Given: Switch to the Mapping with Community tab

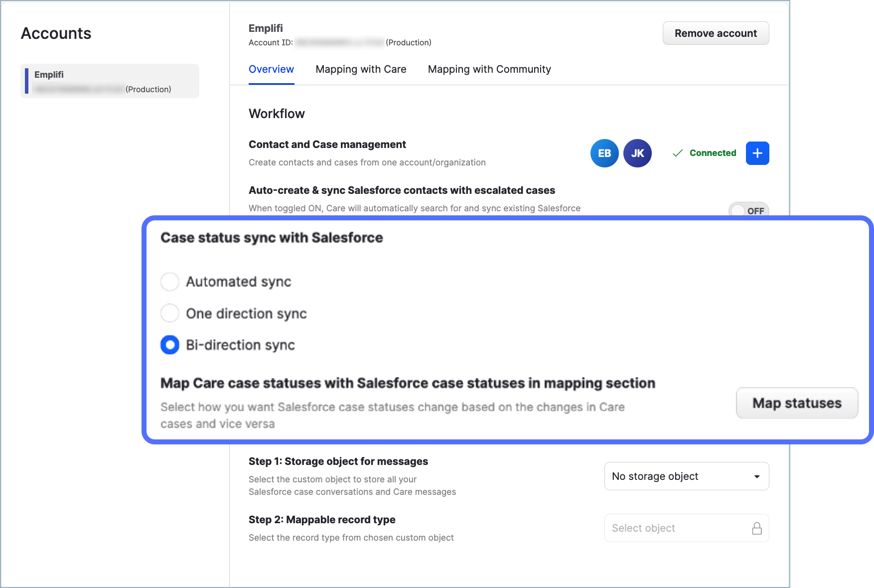Looking at the screenshot, I should click(489, 69).
